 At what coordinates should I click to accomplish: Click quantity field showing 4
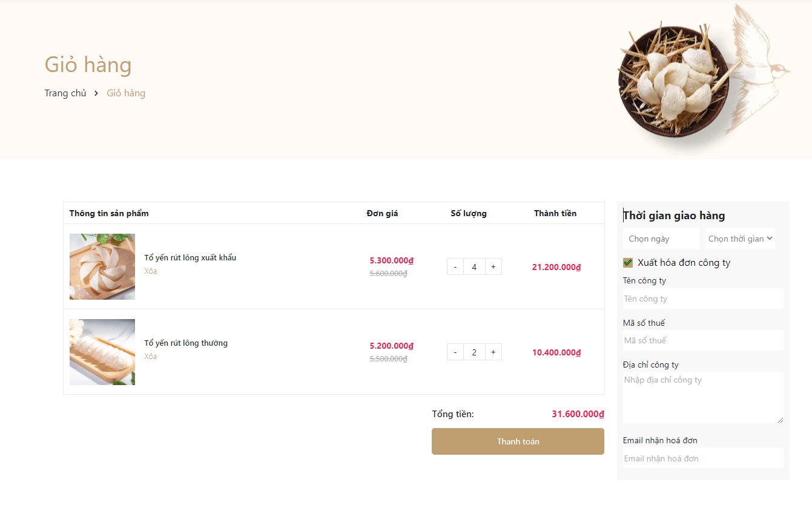(x=474, y=266)
